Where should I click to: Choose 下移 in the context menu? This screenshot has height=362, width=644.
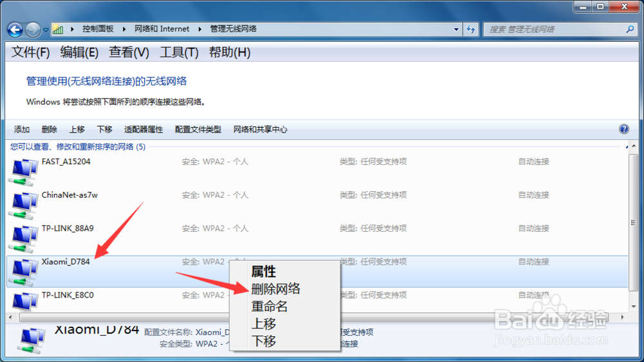tap(263, 341)
